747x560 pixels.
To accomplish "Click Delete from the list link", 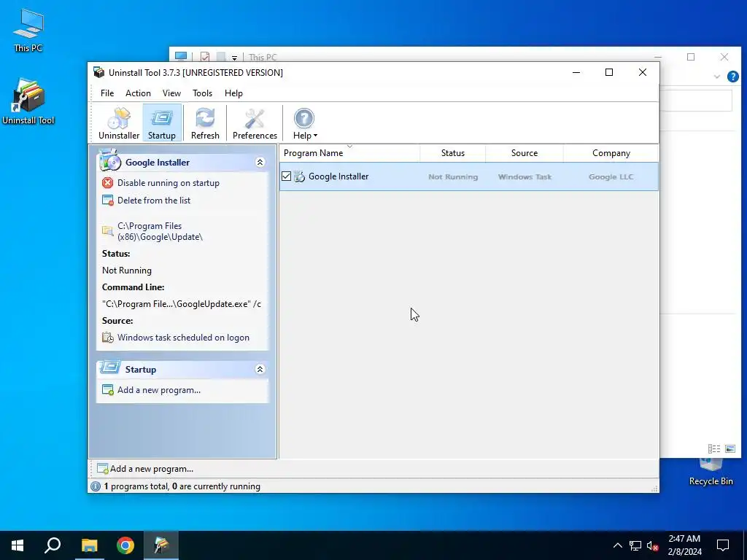I will tap(154, 201).
